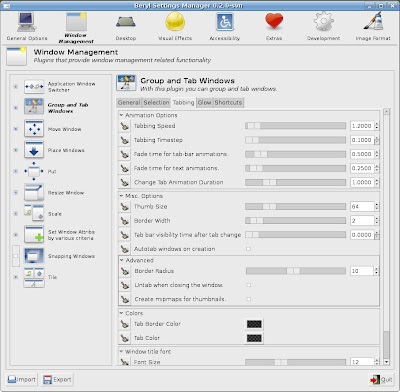Reset Tabbing Speed with broom icon
The image size is (400, 392).
(125, 126)
